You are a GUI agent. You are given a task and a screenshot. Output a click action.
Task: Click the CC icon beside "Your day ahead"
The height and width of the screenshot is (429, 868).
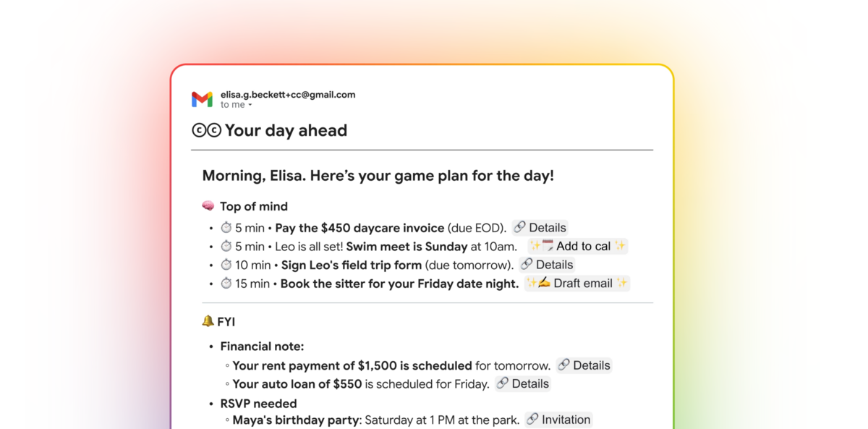(206, 130)
